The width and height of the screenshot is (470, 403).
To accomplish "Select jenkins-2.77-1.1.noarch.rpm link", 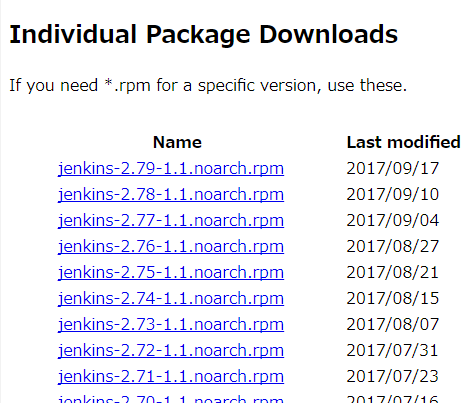I will click(171, 220).
